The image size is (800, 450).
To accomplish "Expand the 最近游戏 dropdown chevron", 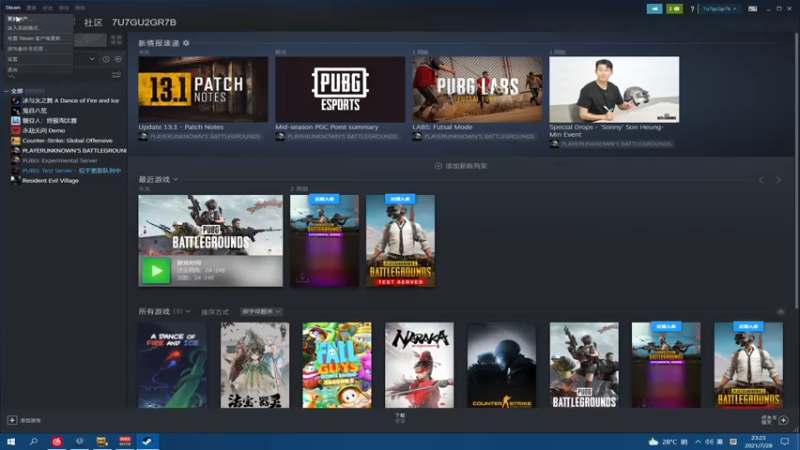I will pyautogui.click(x=176, y=180).
